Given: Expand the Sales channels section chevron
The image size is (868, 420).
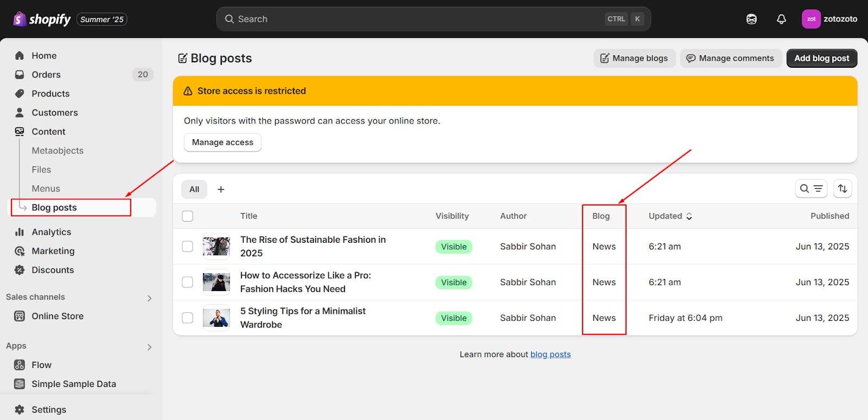Looking at the screenshot, I should pyautogui.click(x=149, y=298).
